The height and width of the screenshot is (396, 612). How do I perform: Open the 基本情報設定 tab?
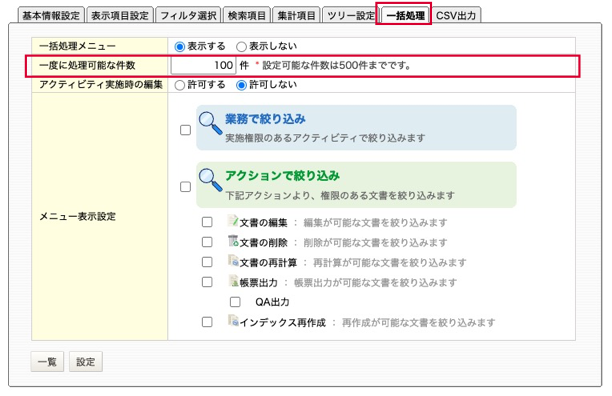[x=51, y=15]
